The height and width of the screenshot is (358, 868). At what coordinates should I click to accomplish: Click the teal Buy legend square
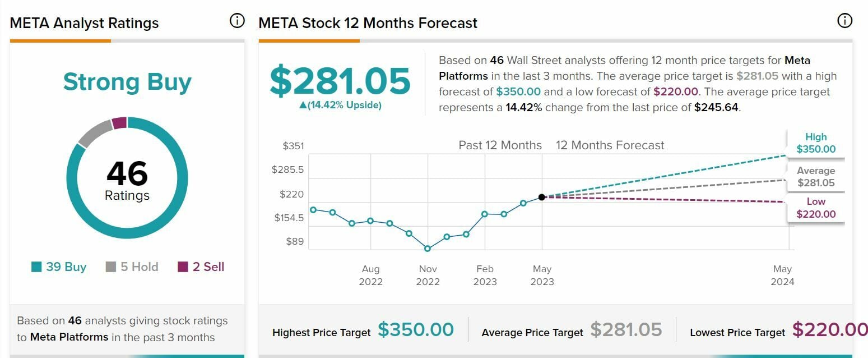coord(36,267)
